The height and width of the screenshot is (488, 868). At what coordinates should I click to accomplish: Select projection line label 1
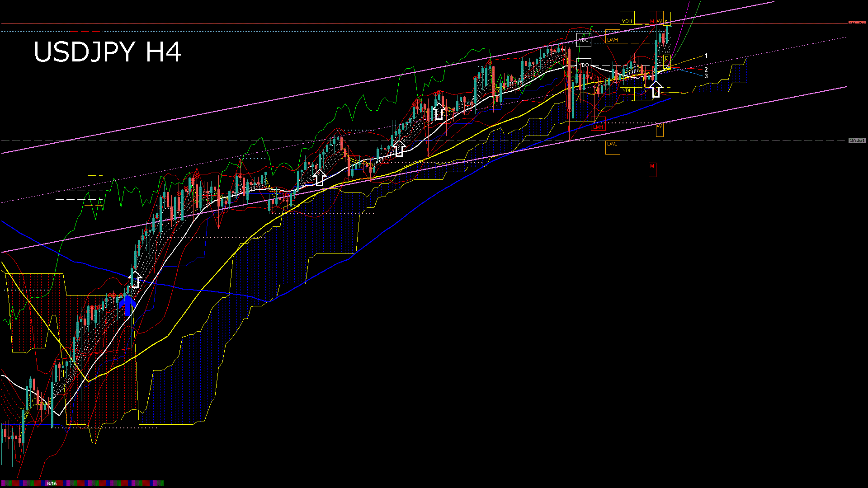pos(706,56)
